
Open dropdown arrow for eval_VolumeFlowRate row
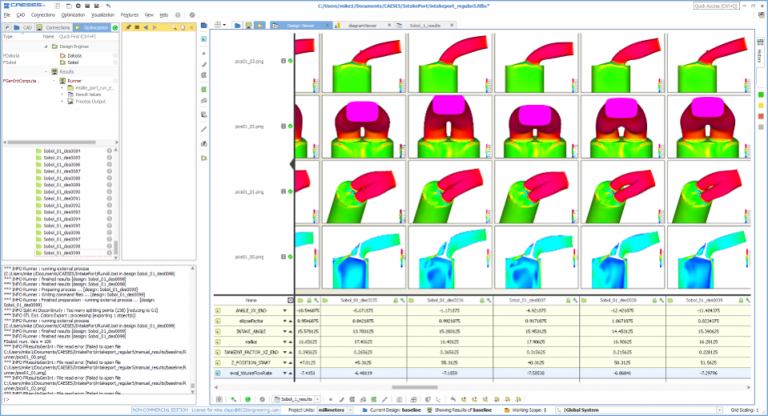pos(285,373)
